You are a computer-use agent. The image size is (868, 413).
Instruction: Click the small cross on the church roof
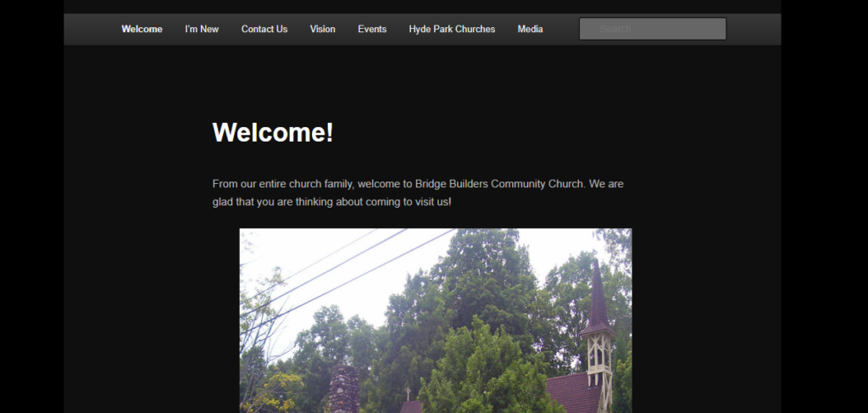coord(408,393)
